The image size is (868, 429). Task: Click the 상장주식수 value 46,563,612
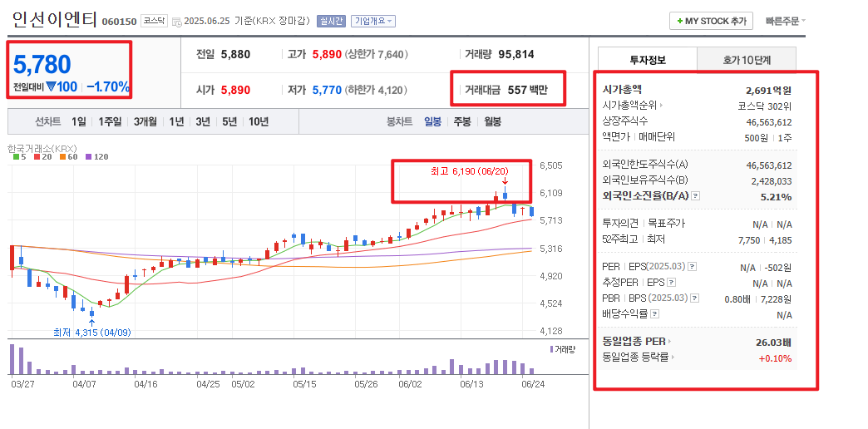pyautogui.click(x=769, y=122)
